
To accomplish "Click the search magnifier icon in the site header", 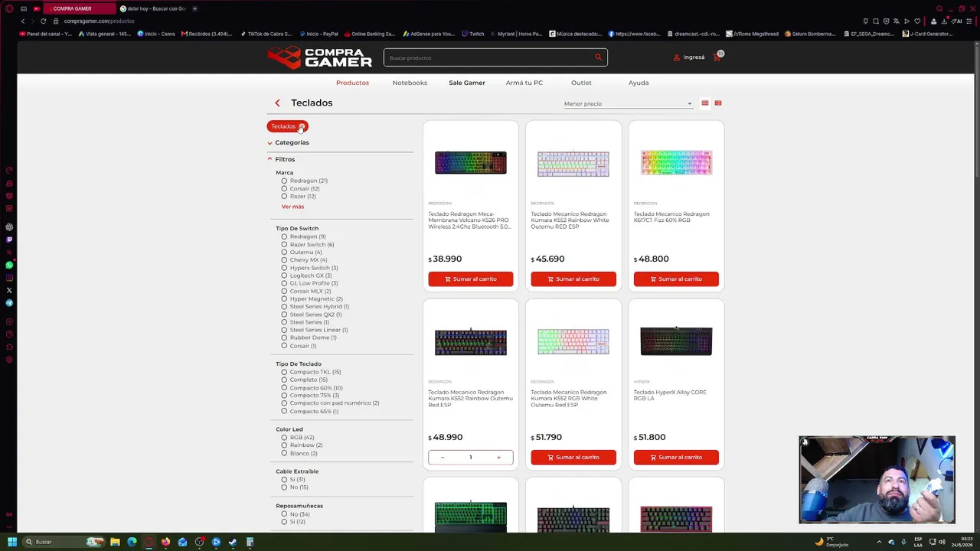I will pos(599,57).
